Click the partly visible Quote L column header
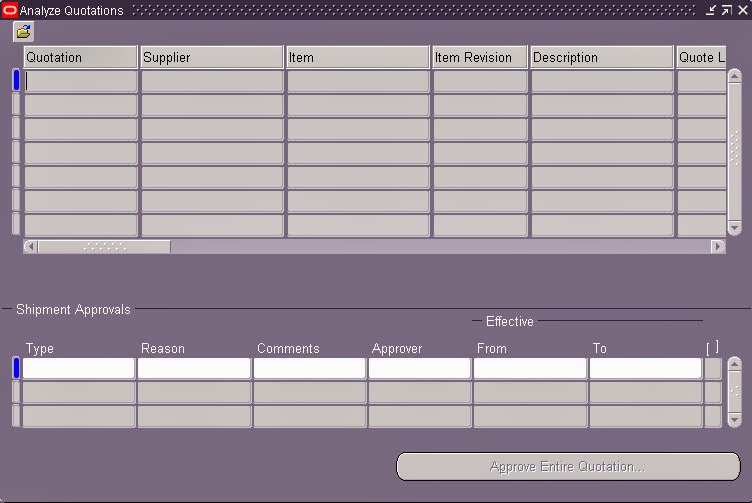The width and height of the screenshot is (752, 503). pyautogui.click(x=701, y=58)
